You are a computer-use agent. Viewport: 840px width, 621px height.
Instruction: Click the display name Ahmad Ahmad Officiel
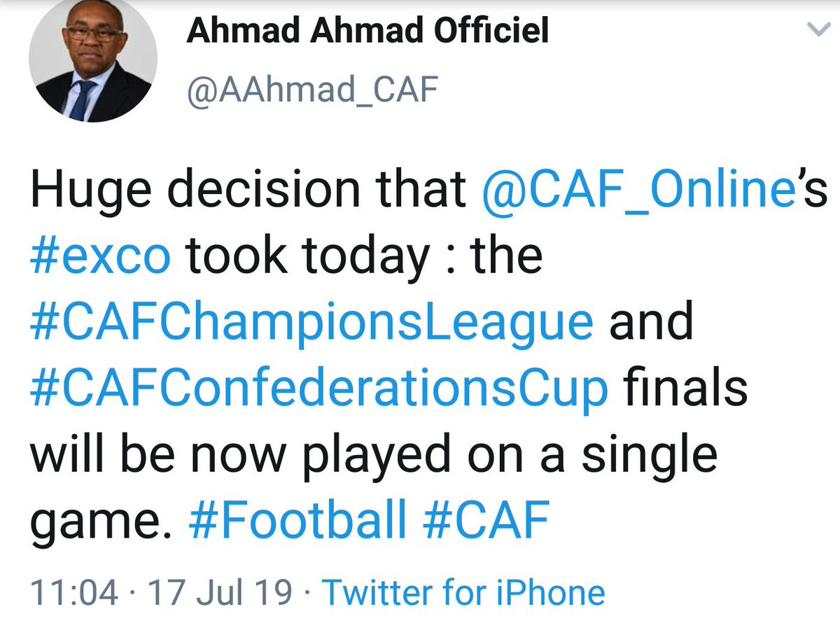(367, 32)
